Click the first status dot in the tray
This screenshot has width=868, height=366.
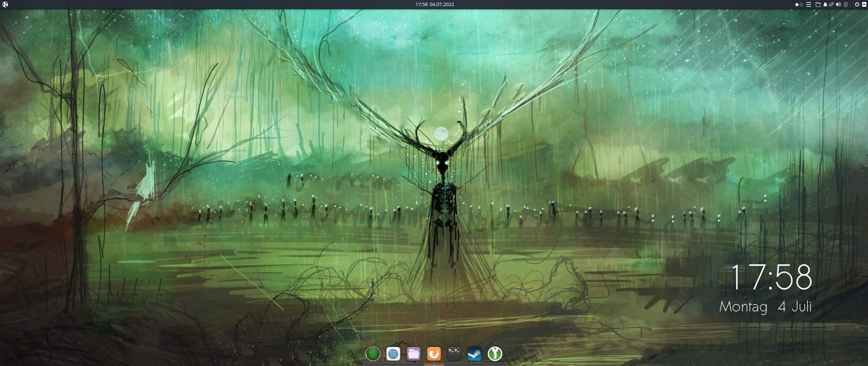[x=796, y=4]
